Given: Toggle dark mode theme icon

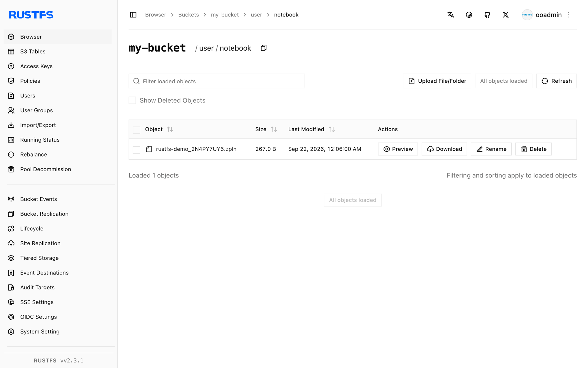Looking at the screenshot, I should (x=469, y=15).
